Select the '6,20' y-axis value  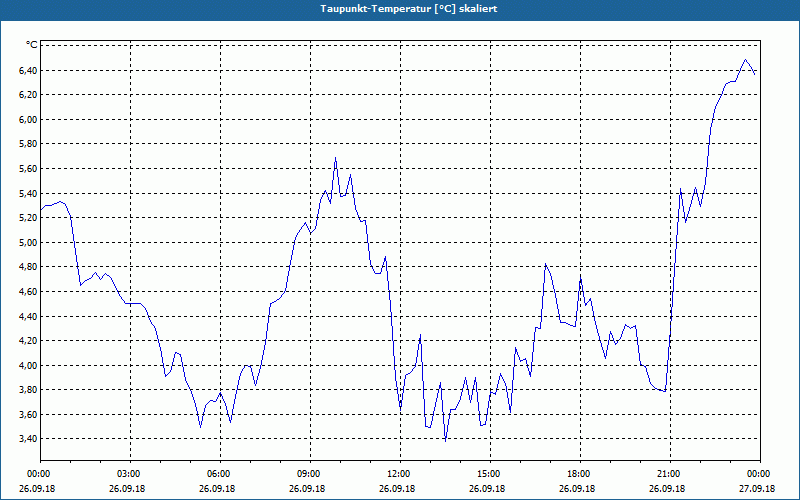tap(28, 95)
